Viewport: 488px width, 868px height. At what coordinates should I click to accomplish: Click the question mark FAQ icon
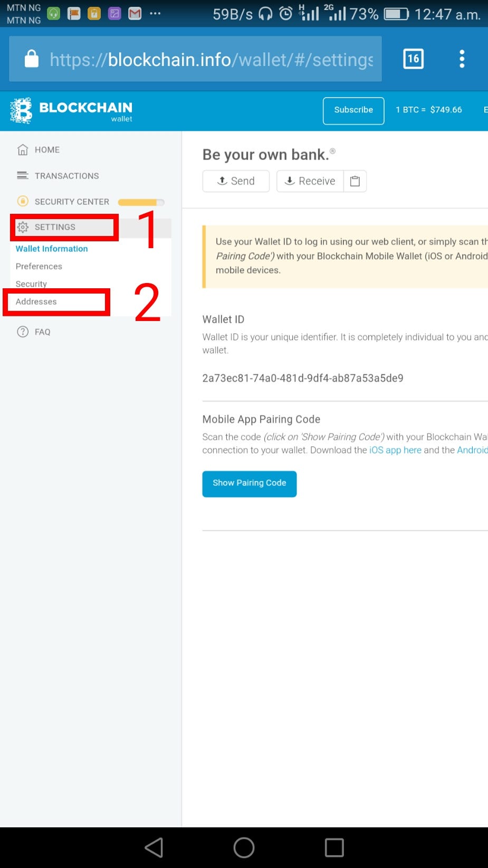click(x=23, y=332)
